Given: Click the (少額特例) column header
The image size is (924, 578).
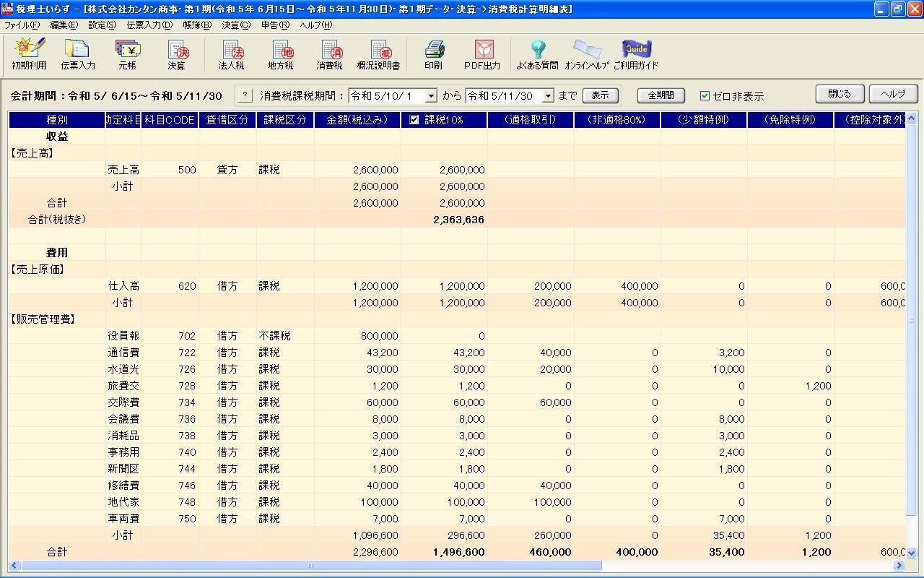Looking at the screenshot, I should coord(704,120).
